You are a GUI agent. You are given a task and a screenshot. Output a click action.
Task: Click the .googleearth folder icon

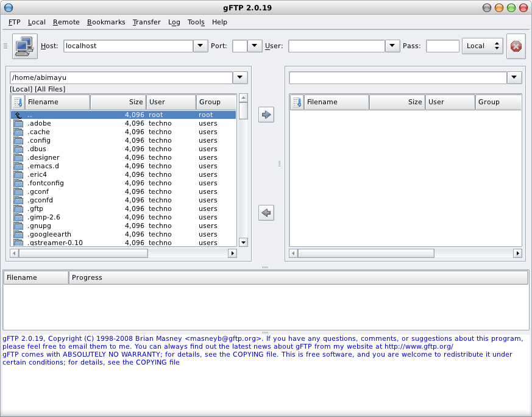click(18, 235)
